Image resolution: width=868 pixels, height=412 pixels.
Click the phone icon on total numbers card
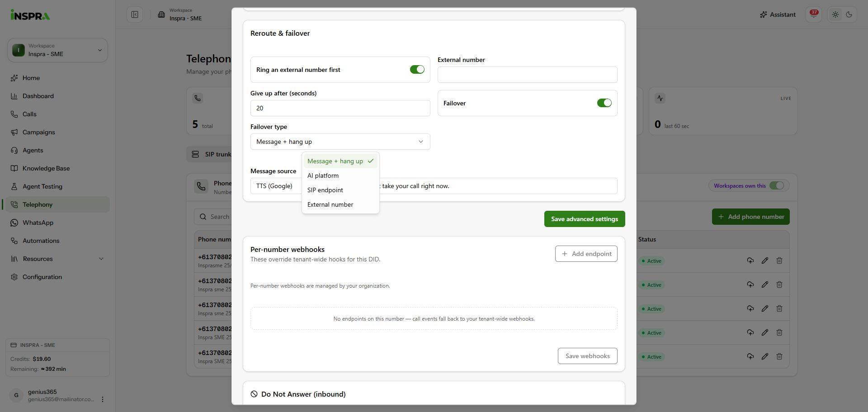click(x=198, y=98)
